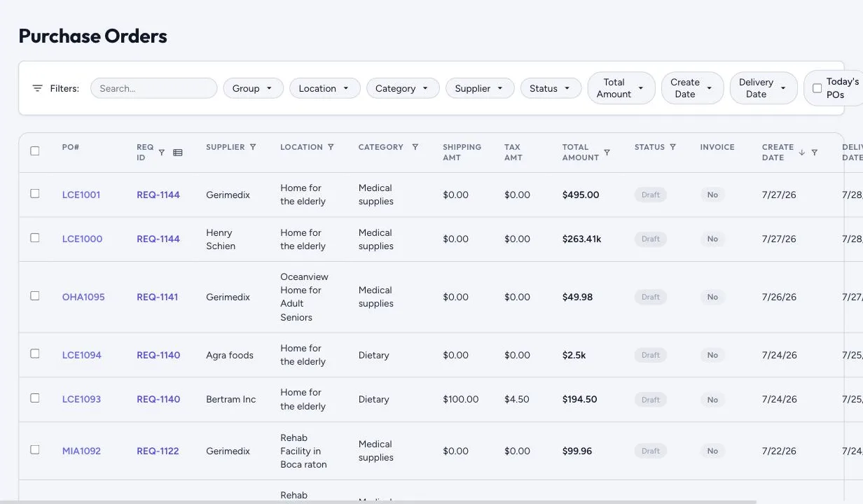This screenshot has width=863, height=504.
Task: Open purchase order MIA1092
Action: 81,451
